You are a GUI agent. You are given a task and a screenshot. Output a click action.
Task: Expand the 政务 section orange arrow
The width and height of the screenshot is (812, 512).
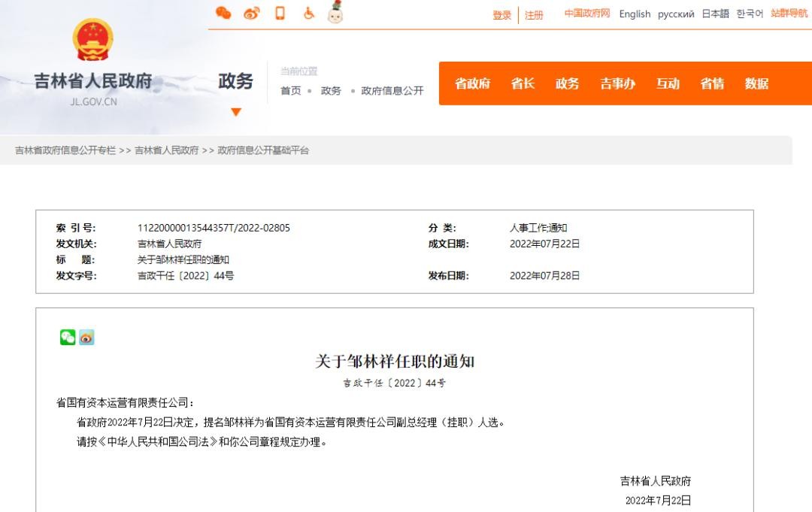(x=236, y=112)
